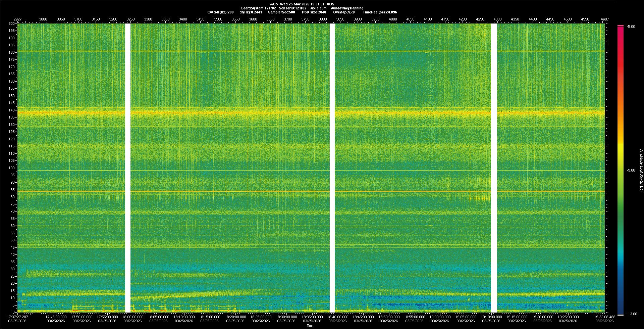Click the 200 Hz label on frequency axis

pos(11,23)
